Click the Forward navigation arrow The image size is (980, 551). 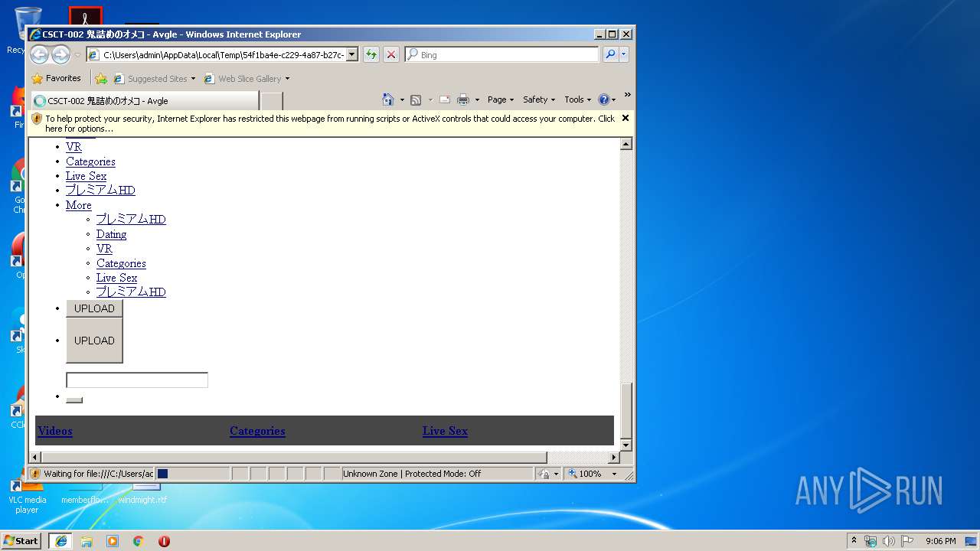[60, 54]
